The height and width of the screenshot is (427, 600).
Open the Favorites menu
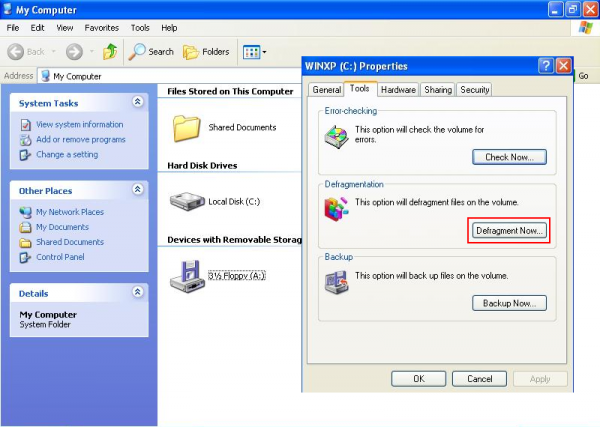point(102,28)
